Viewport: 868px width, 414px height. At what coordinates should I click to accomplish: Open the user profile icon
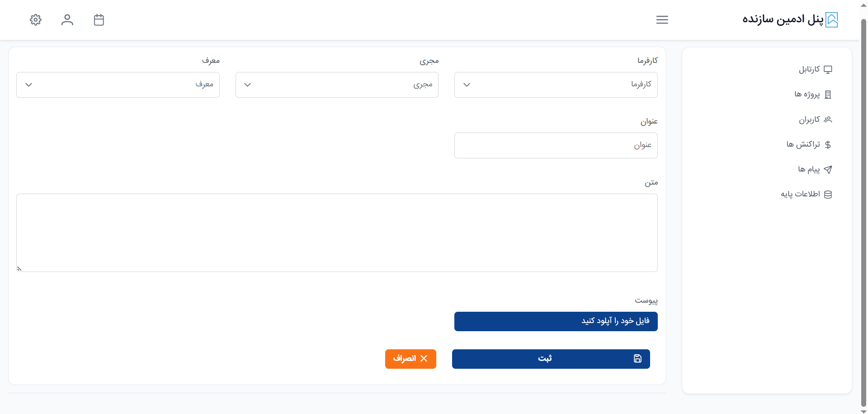tap(67, 20)
